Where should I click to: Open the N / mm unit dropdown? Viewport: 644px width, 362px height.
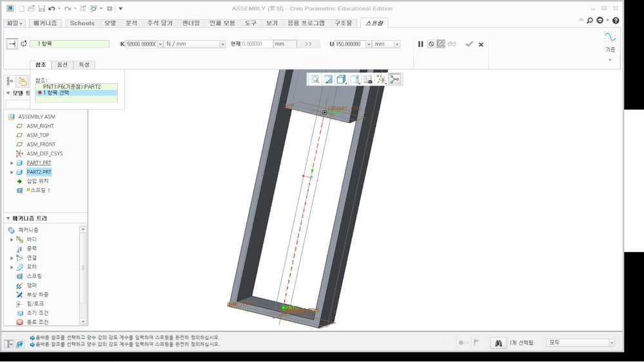coord(222,44)
